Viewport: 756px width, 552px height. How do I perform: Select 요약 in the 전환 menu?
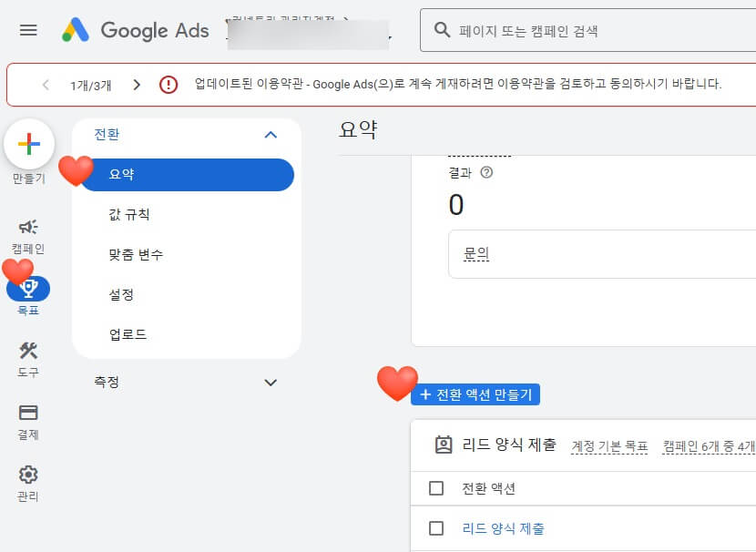click(x=187, y=175)
